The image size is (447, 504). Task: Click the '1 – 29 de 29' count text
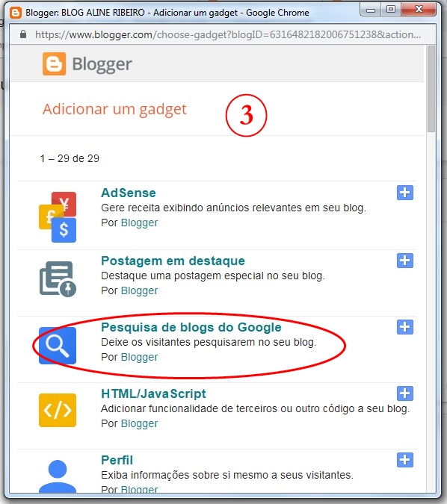[x=70, y=158]
